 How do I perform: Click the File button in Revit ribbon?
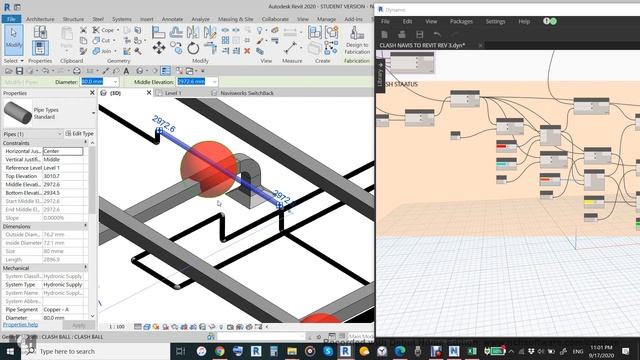tap(11, 19)
